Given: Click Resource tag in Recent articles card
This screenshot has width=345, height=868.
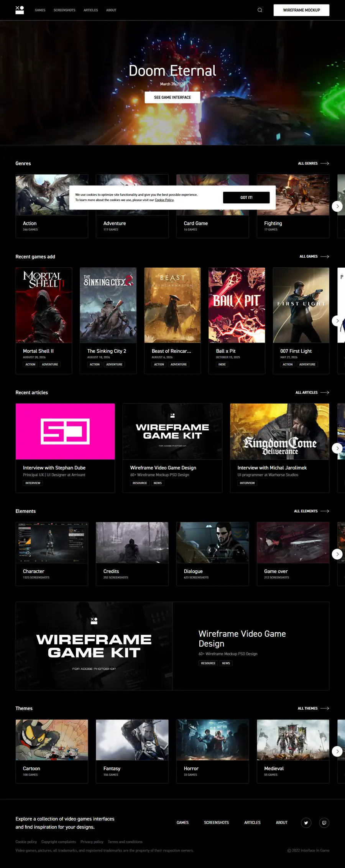Looking at the screenshot, I should pos(140,483).
